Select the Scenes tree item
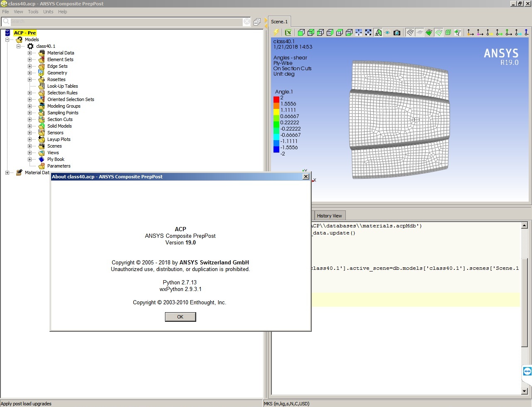532x407 pixels. (54, 146)
